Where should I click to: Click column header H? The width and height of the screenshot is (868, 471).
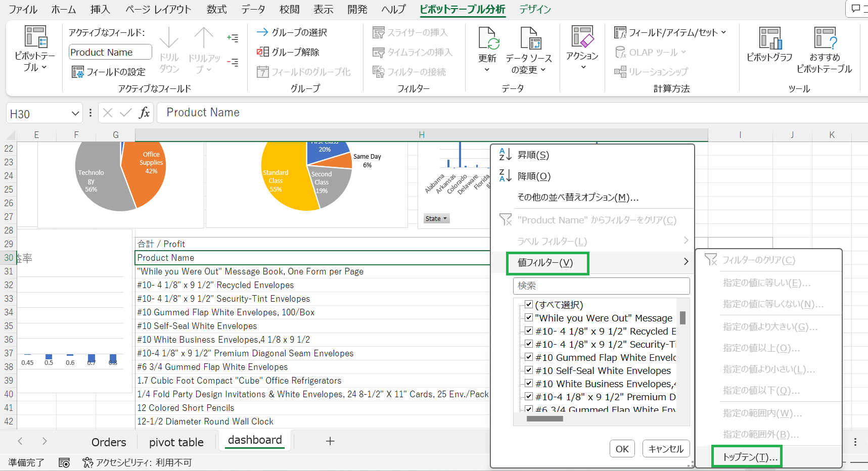(x=422, y=135)
